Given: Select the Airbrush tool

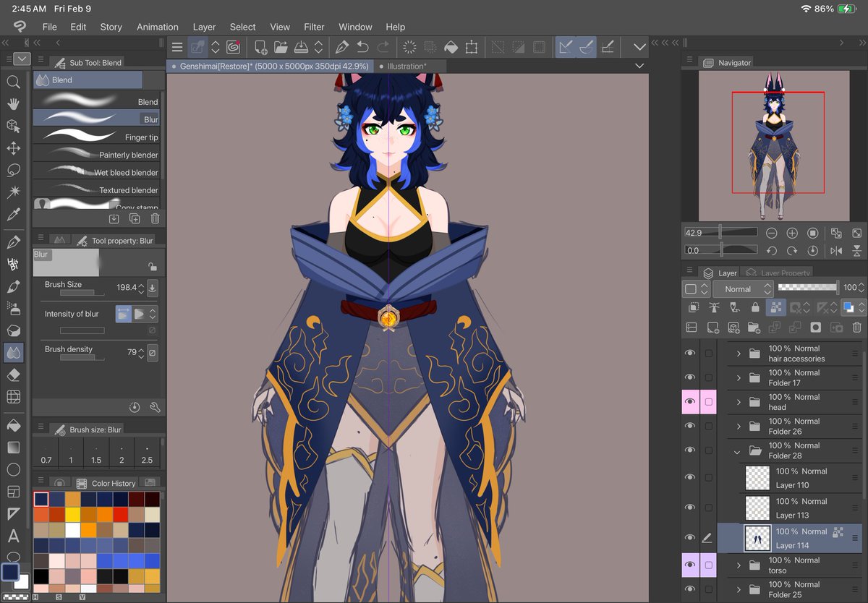Looking at the screenshot, I should click(x=13, y=309).
